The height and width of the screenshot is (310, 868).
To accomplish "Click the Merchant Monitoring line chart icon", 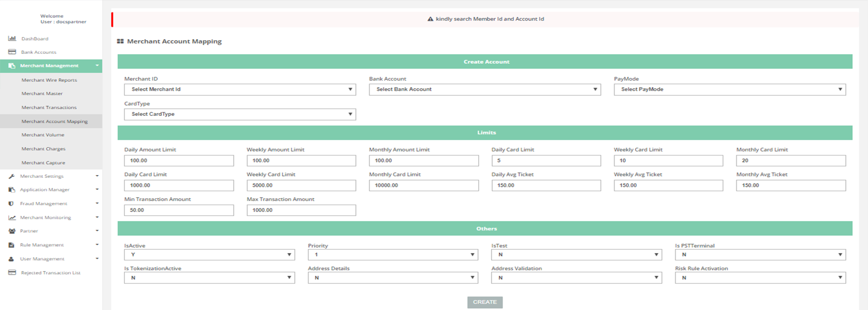I will click(12, 218).
